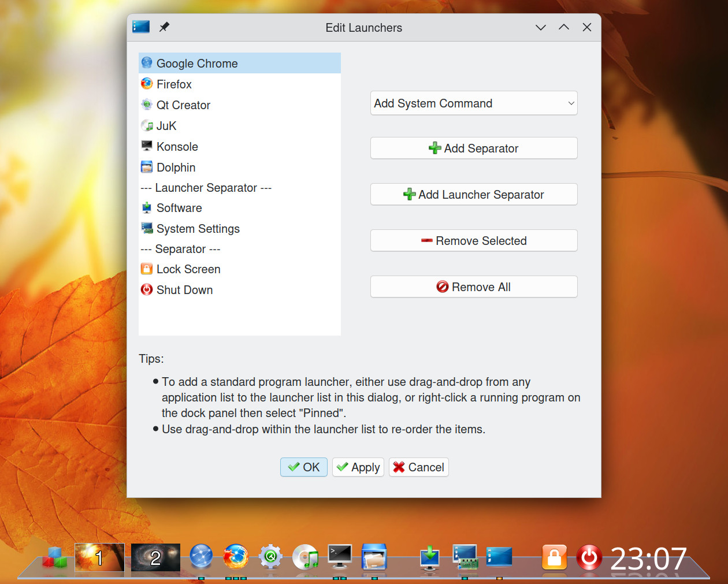
Task: Open System Settings icon on dock
Action: (x=465, y=557)
